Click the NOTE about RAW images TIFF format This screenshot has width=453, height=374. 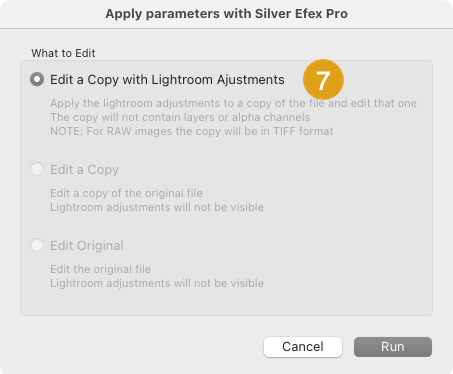point(192,131)
